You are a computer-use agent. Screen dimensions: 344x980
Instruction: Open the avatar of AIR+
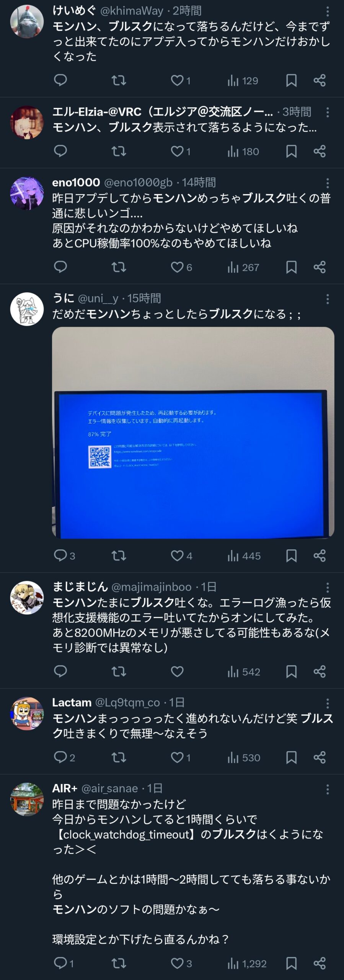[27, 800]
